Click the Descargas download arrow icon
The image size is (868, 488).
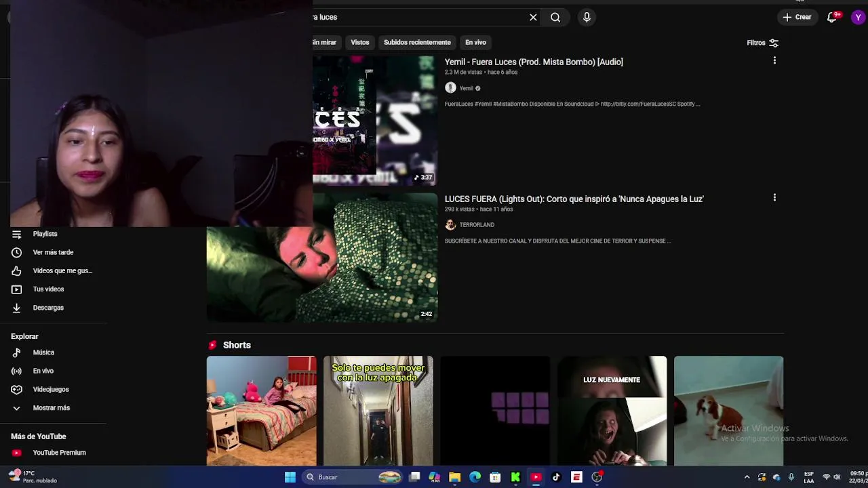17,308
